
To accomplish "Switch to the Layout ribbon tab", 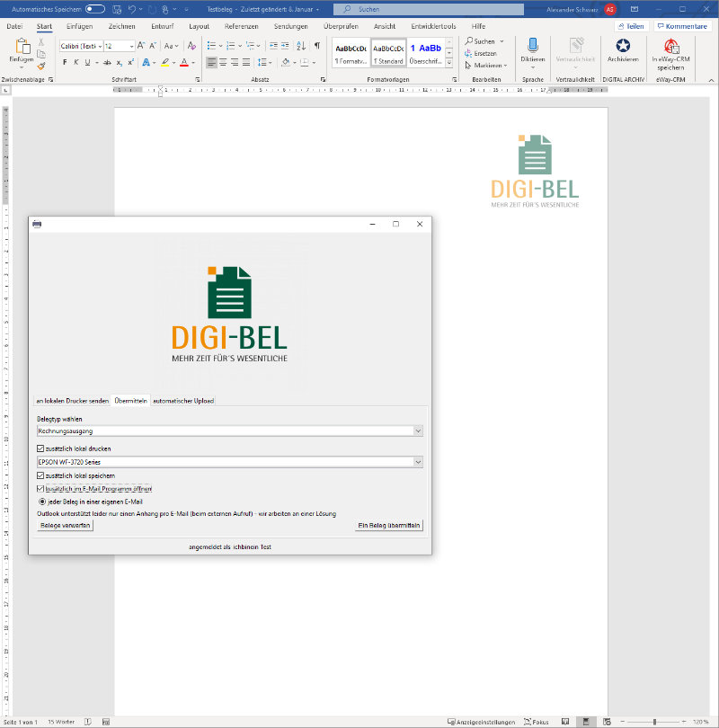I will 199,26.
